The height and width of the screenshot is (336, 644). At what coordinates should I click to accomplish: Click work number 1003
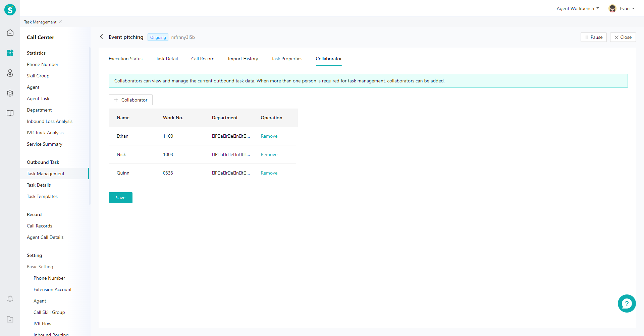[168, 154]
